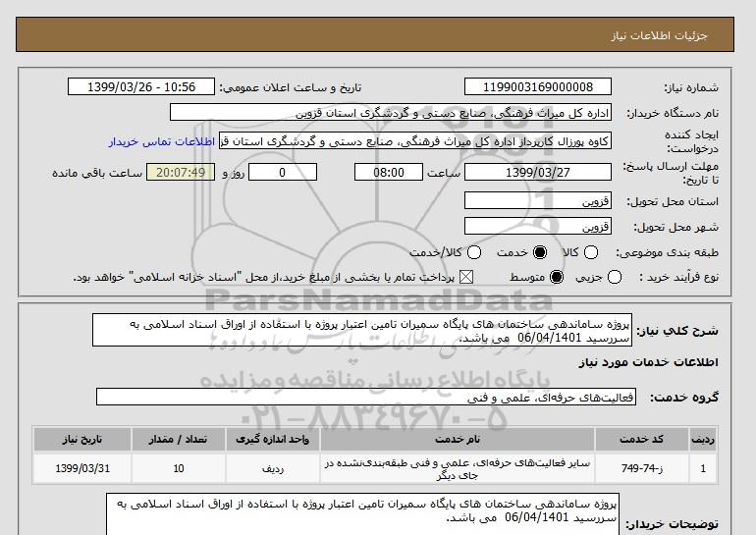The height and width of the screenshot is (535, 756).
Task: Click the quantity cell showing 10
Action: [x=179, y=468]
